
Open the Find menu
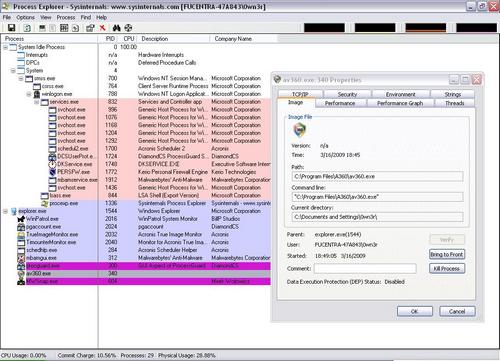click(x=86, y=17)
